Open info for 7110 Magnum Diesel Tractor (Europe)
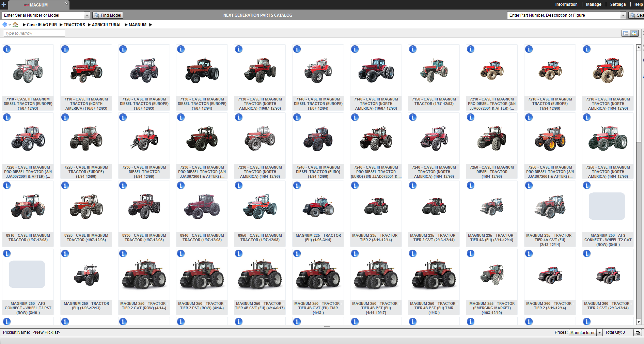644x344 pixels. (x=7, y=49)
